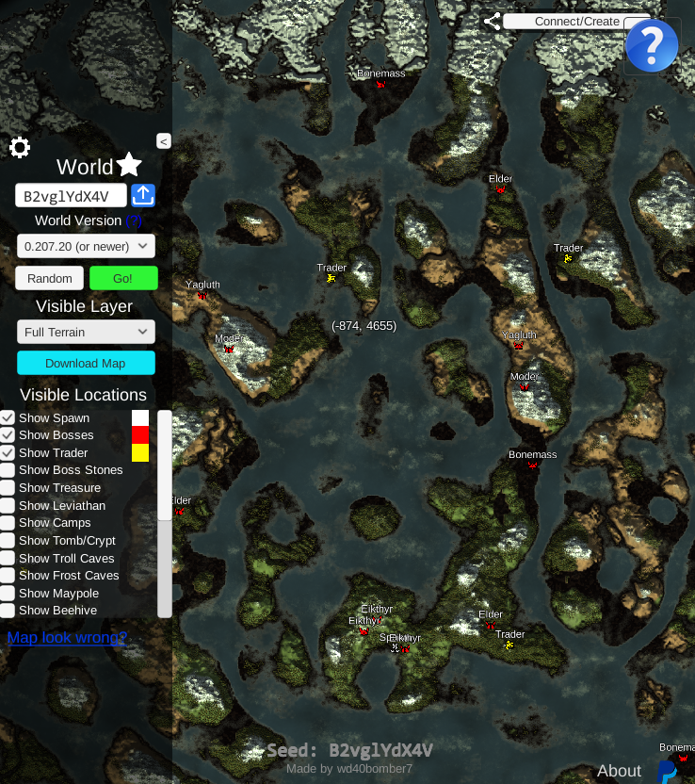Open the blue question mark help
The image size is (695, 784).
tap(652, 45)
